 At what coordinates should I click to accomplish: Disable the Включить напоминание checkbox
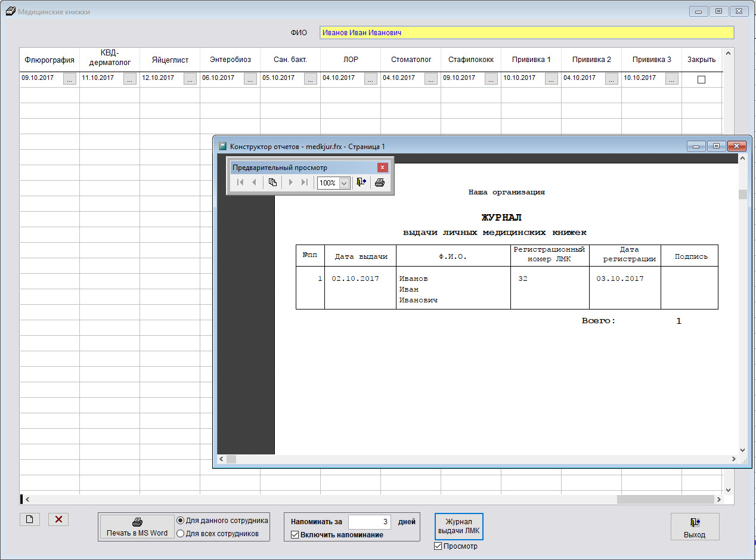click(295, 535)
